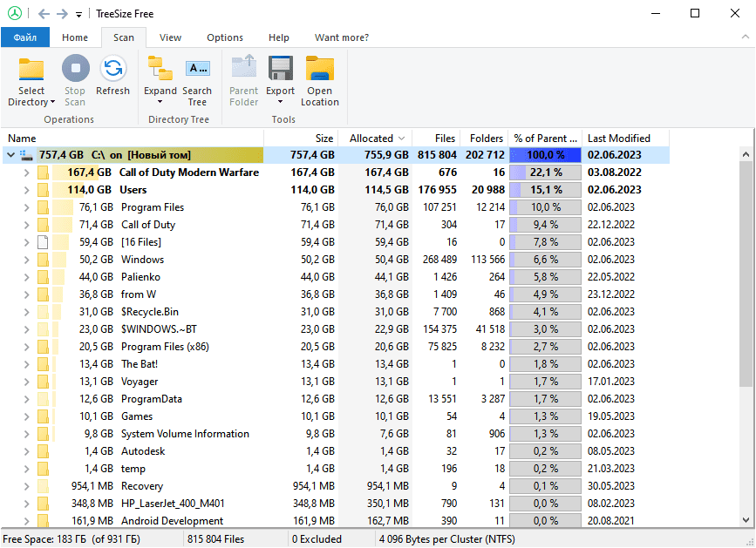This screenshot has width=756, height=548.
Task: Switch to the Options ribbon tab
Action: click(x=225, y=37)
